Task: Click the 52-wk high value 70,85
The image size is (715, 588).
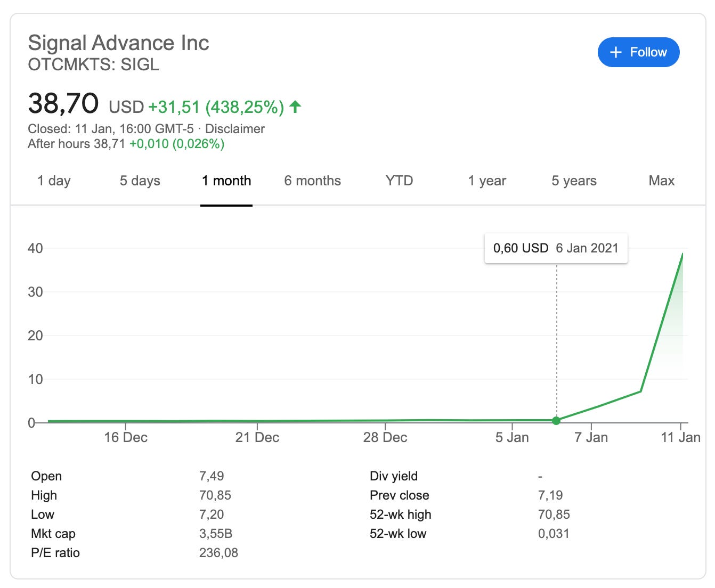Action: [554, 514]
